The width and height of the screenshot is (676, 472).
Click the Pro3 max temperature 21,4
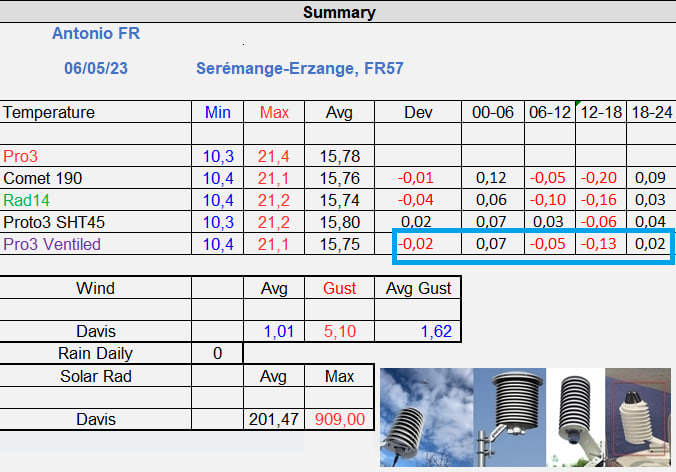(274, 156)
